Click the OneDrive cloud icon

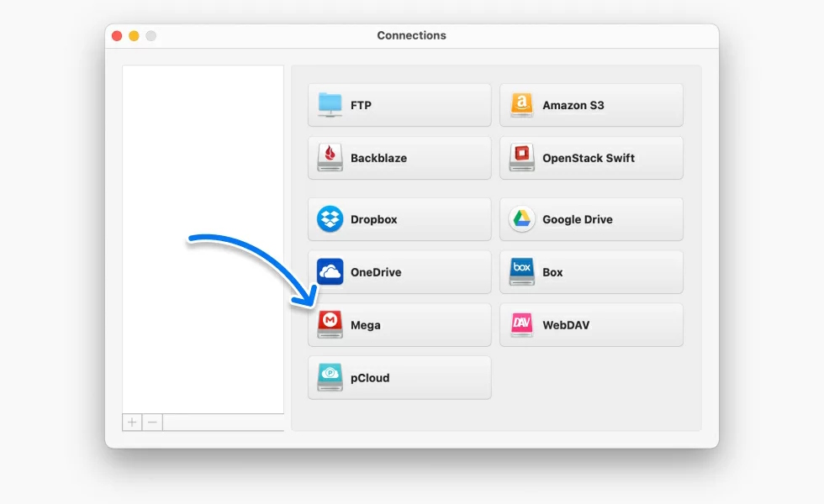pos(330,272)
